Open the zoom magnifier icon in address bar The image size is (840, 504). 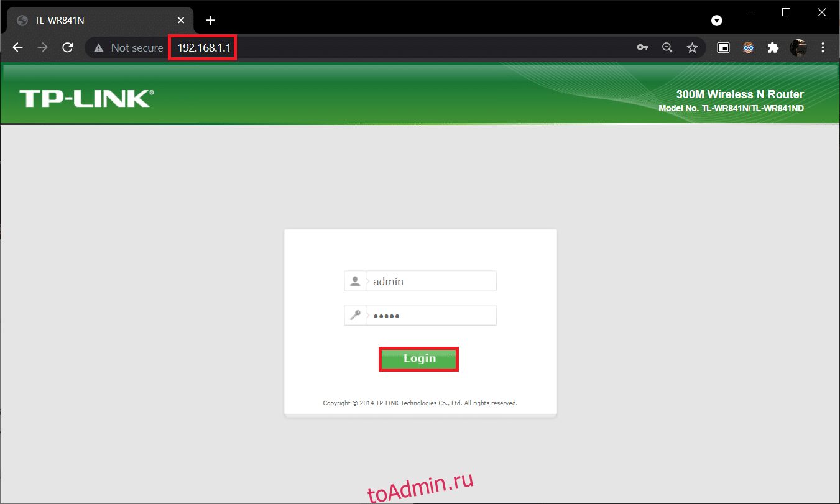pos(667,47)
